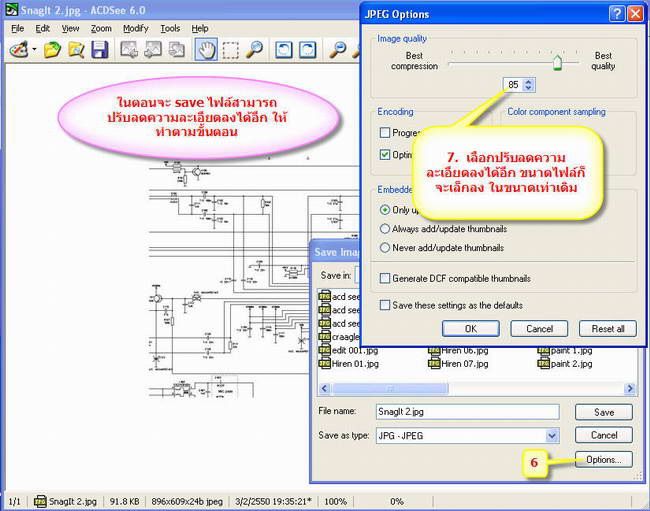This screenshot has width=650, height=511.
Task: Go to next image toolbar icon
Action: 153,49
